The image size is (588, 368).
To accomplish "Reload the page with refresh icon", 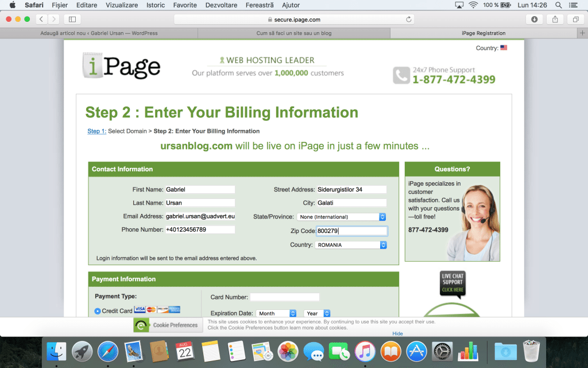I will 408,20.
